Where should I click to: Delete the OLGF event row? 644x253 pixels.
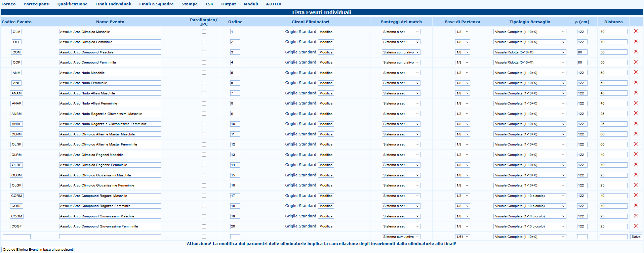pos(636,185)
